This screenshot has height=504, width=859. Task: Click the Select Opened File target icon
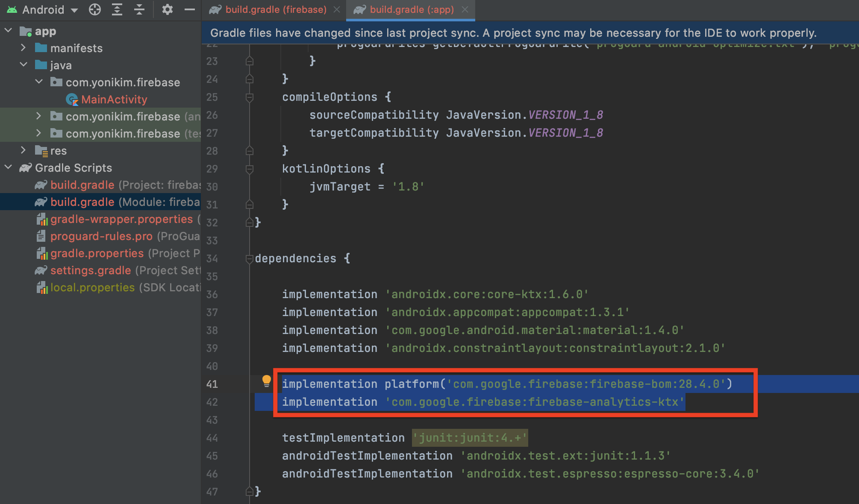pos(94,9)
